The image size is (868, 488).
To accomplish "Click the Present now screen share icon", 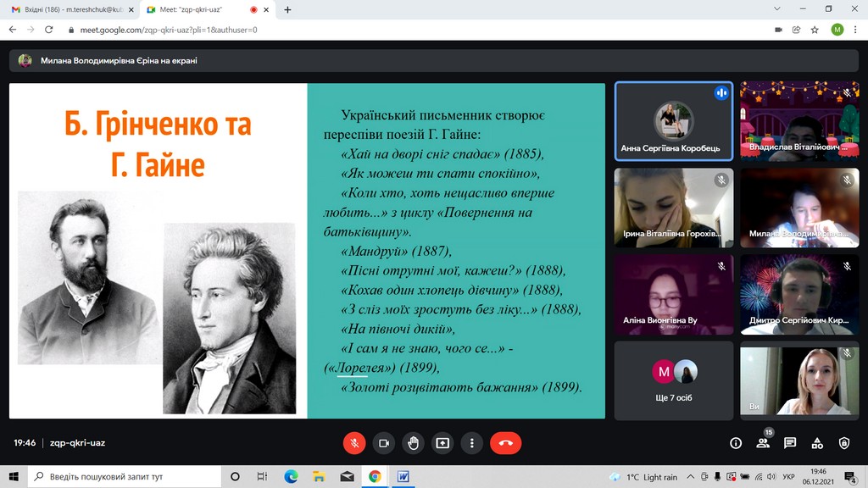I will click(x=442, y=442).
